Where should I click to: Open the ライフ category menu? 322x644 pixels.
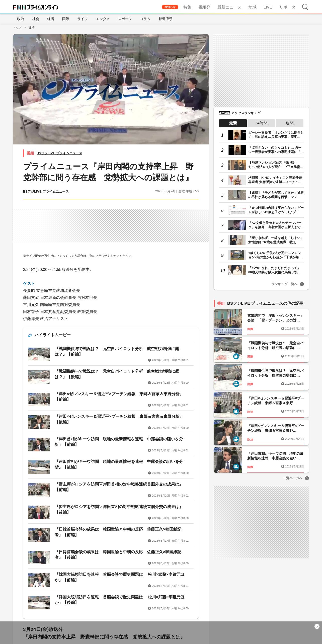83,19
